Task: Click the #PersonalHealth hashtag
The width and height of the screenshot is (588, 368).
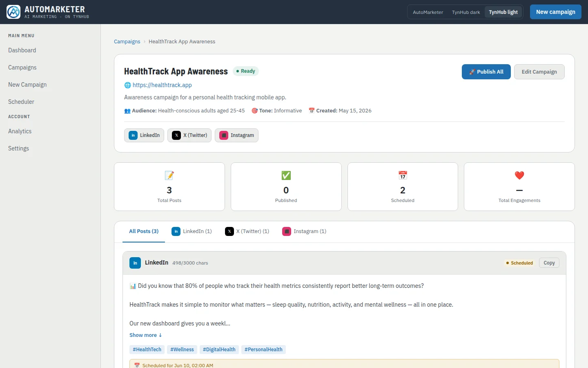Action: click(263, 350)
